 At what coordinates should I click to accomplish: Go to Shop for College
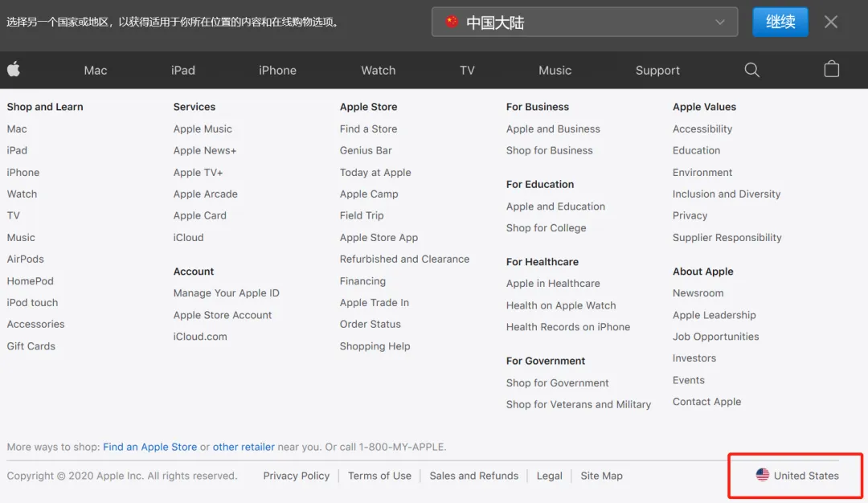tap(546, 228)
